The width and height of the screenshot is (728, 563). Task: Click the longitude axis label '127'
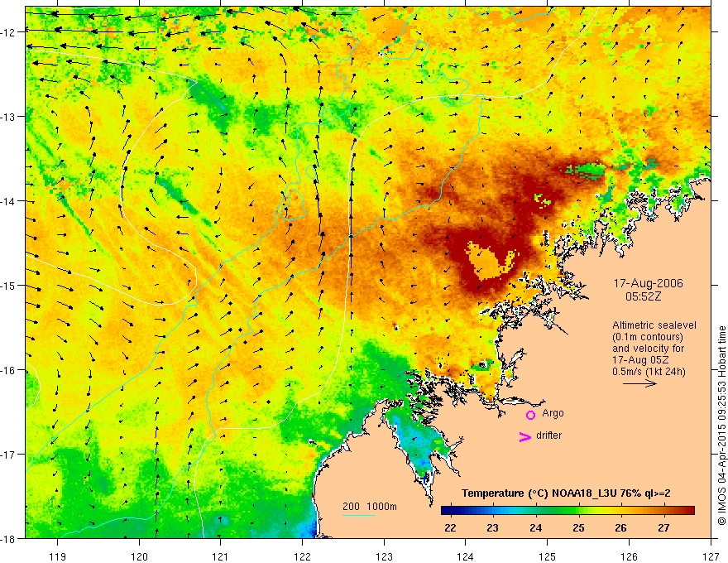coord(711,556)
